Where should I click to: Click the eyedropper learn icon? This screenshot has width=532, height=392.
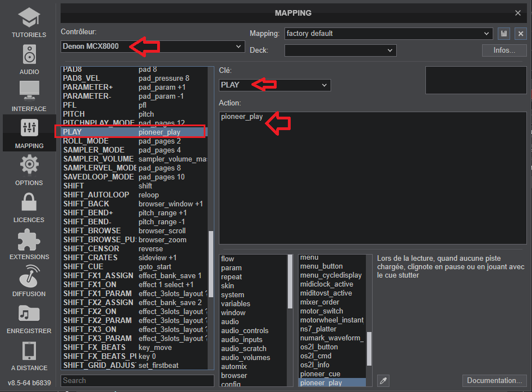(x=383, y=381)
